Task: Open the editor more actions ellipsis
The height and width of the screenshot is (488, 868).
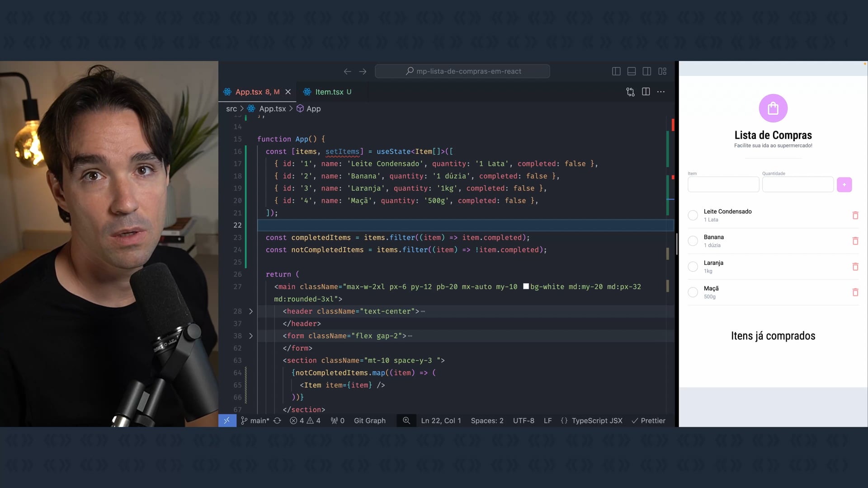Action: point(661,92)
